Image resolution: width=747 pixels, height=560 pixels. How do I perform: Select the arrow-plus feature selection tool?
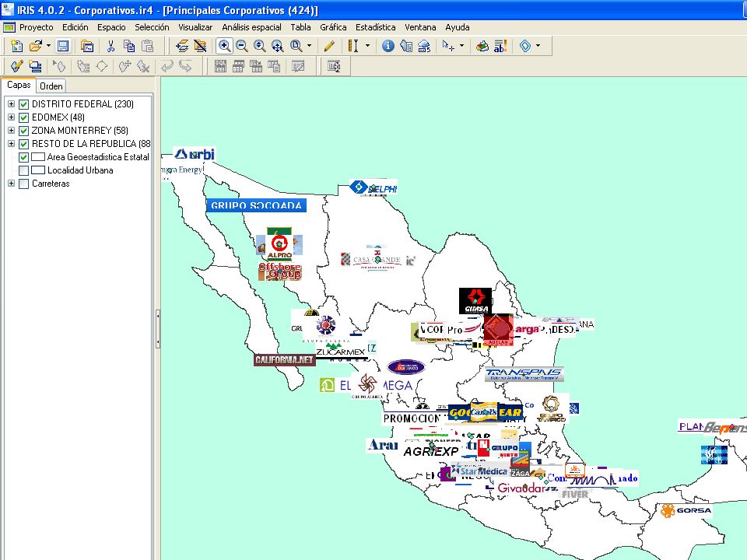[448, 46]
